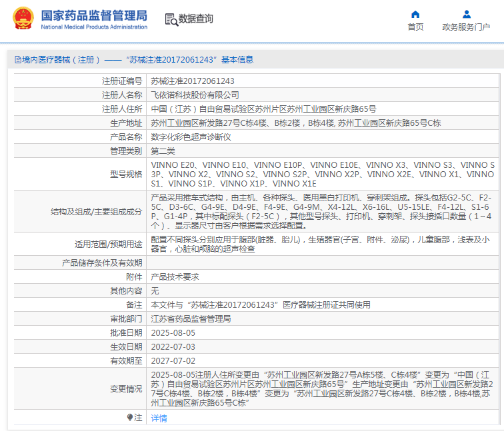The width and height of the screenshot is (504, 431).
Task: Click attachment value 产品技术要求
Action: pyautogui.click(x=175, y=277)
